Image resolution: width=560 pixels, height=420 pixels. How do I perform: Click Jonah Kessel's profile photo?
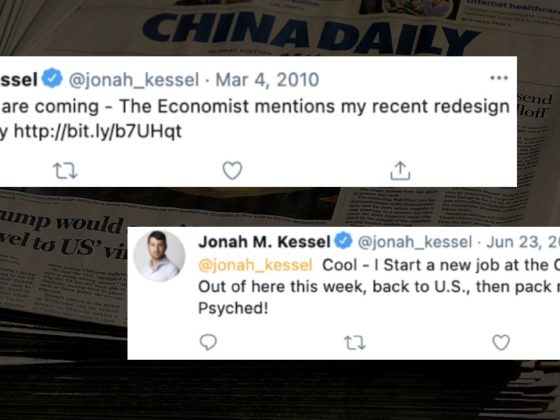(159, 256)
